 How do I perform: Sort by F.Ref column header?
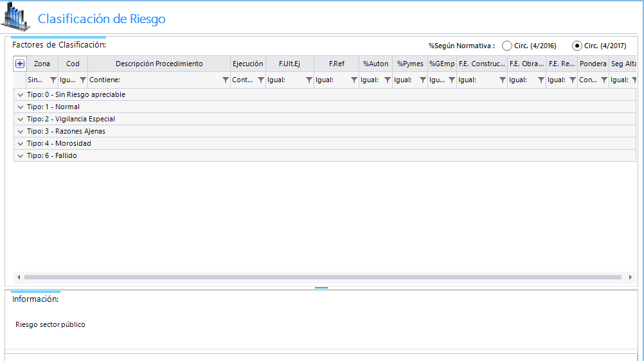pyautogui.click(x=336, y=64)
